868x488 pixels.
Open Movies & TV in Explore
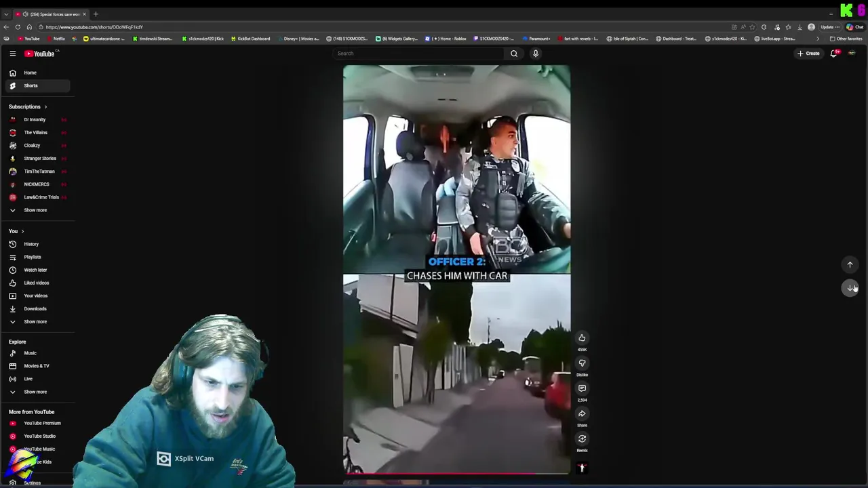pyautogui.click(x=35, y=366)
